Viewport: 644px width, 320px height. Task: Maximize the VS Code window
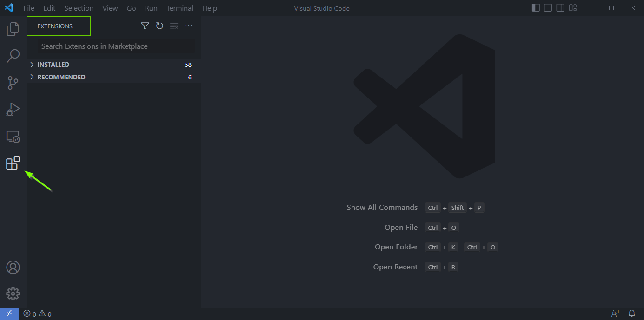611,8
